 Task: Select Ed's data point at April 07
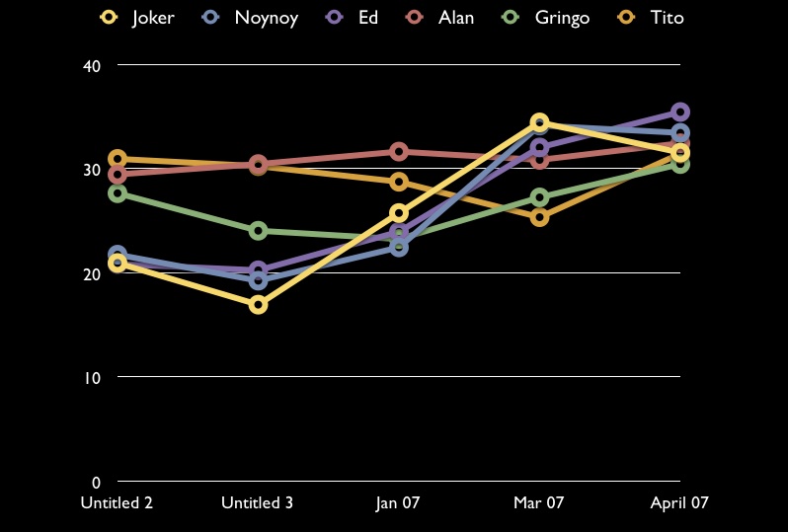point(679,112)
